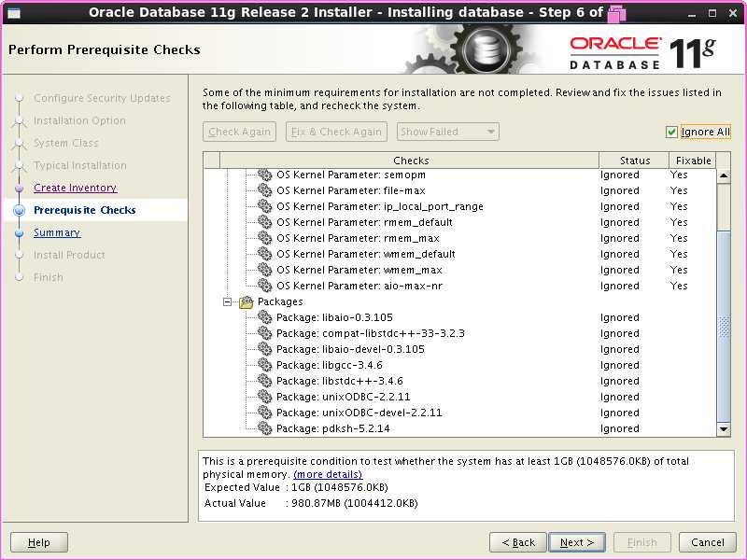The image size is (747, 560).
Task: Click the Check Again button
Action: coord(239,132)
